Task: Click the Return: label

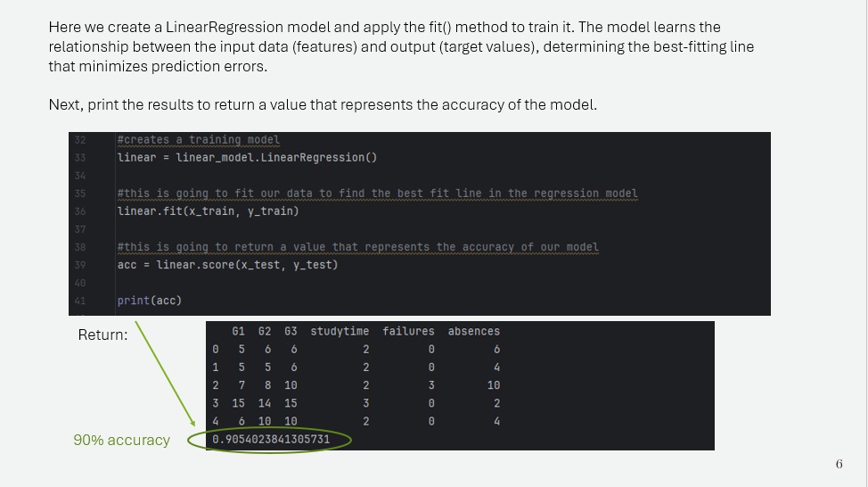Action: click(x=103, y=334)
